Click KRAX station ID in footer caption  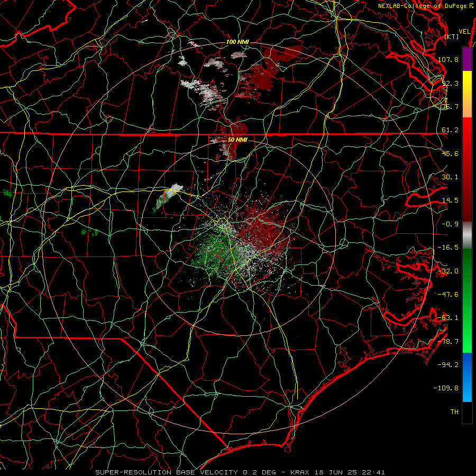300,472
